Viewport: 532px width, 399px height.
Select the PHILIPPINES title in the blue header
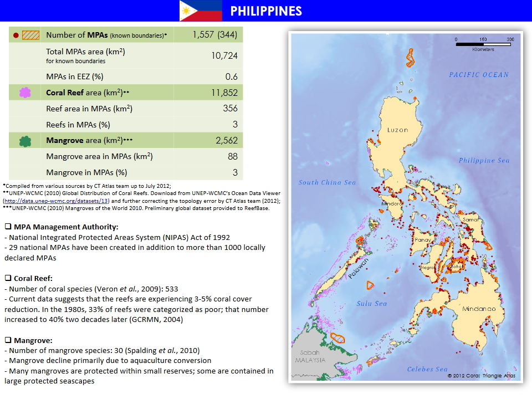(x=266, y=11)
